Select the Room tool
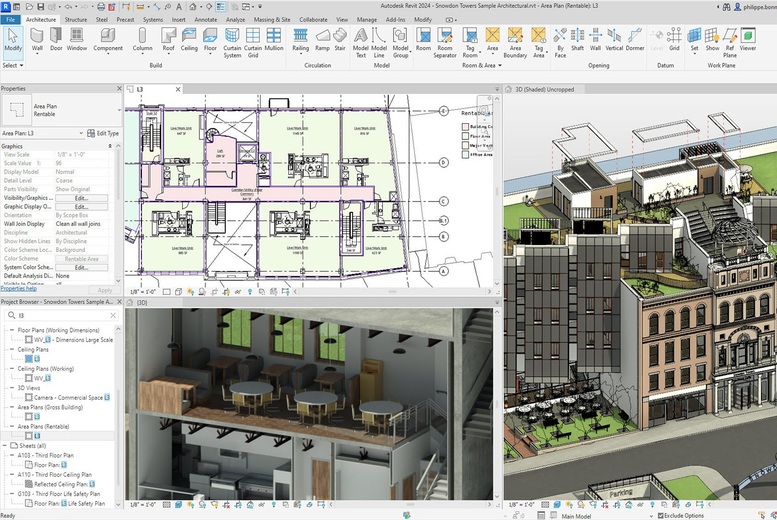The width and height of the screenshot is (777, 520). point(423,40)
